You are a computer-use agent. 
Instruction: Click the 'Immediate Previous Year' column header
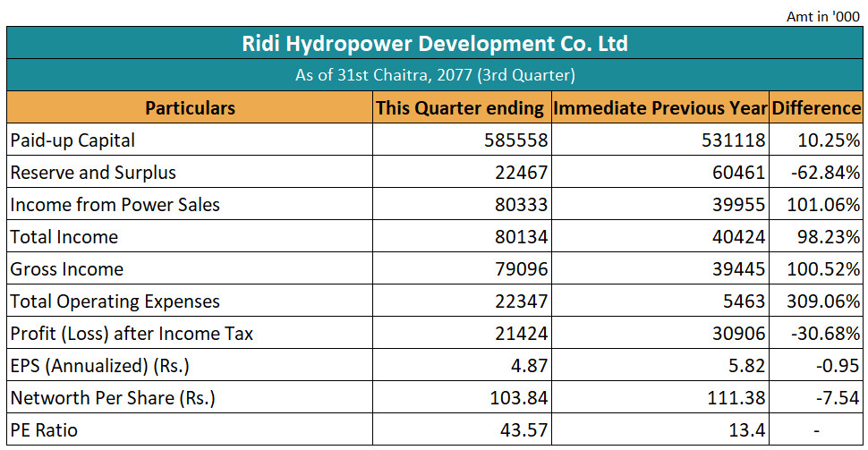(x=660, y=108)
